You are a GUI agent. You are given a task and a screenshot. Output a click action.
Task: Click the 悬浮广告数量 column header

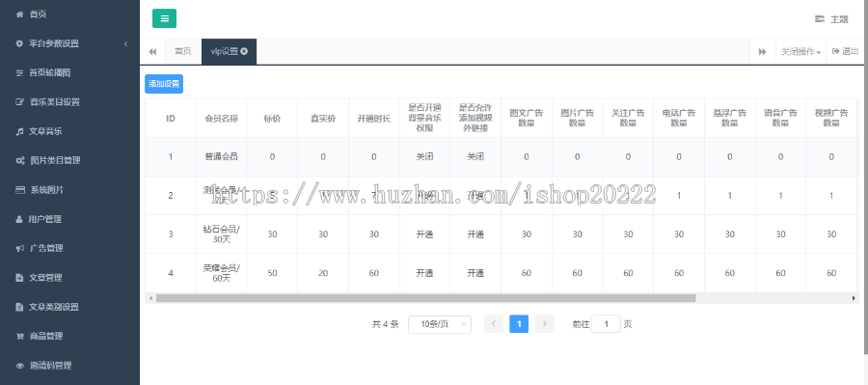[x=730, y=119]
